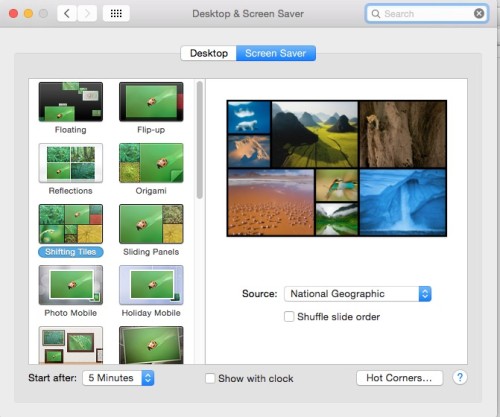
Task: Select the Floating screen saver thumbnail
Action: point(71,102)
